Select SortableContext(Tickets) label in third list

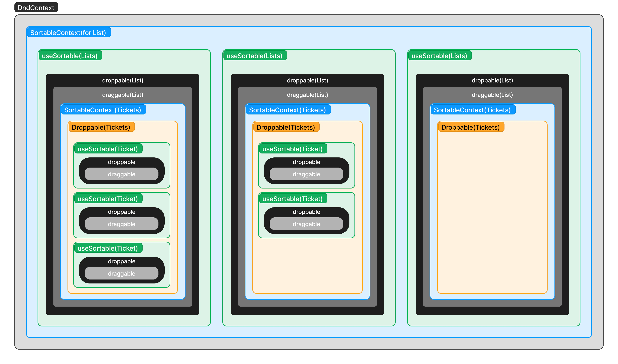(472, 110)
